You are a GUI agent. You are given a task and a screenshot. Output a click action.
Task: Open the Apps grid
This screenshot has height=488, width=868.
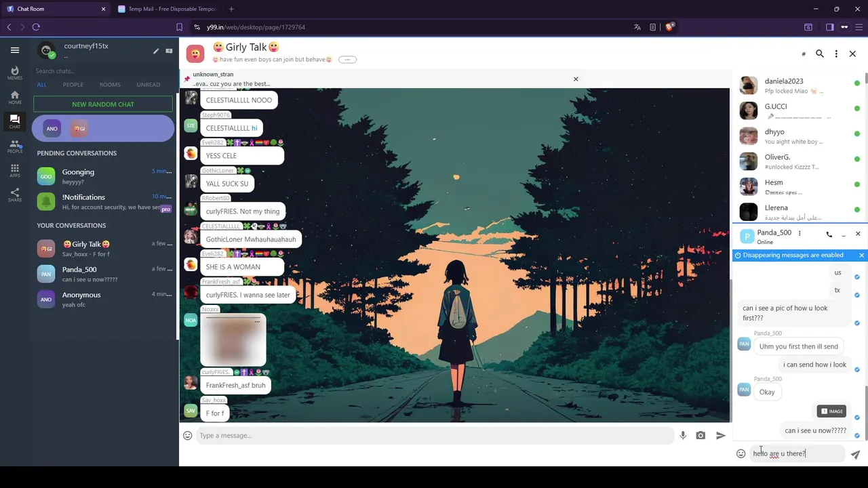[x=15, y=171]
